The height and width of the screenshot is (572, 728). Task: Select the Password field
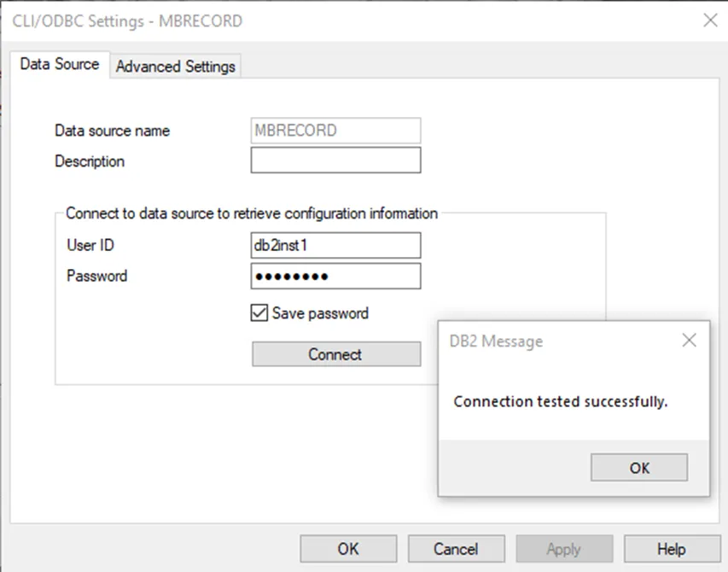(x=335, y=277)
